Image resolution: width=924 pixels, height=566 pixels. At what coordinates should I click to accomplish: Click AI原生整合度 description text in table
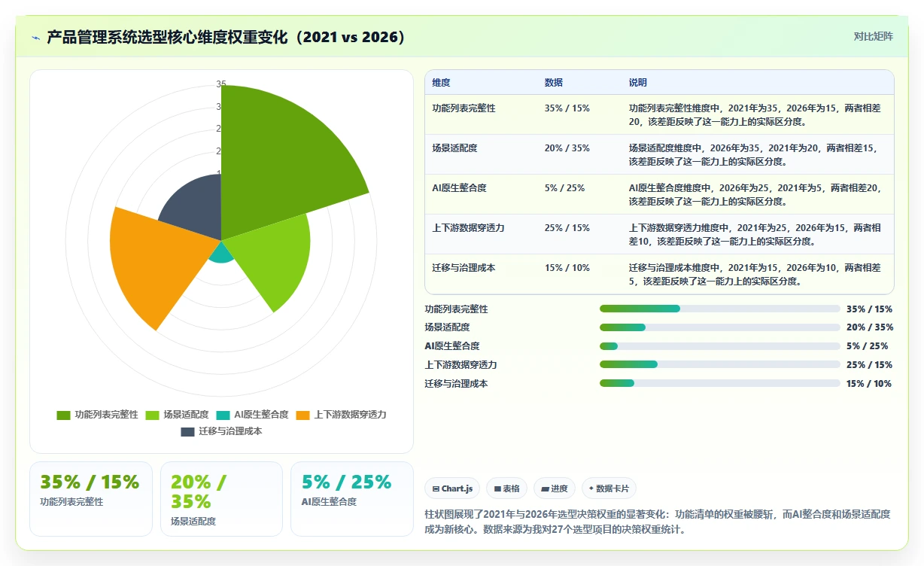coord(755,194)
